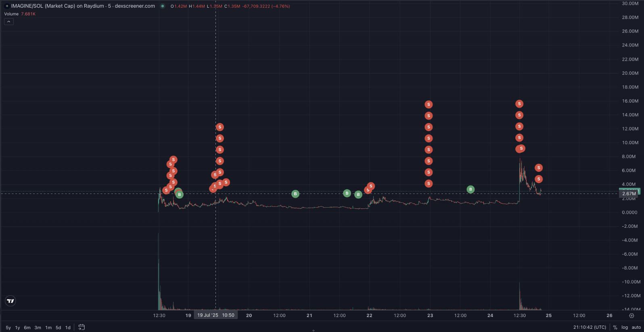Click the TradingView logo icon

10,301
